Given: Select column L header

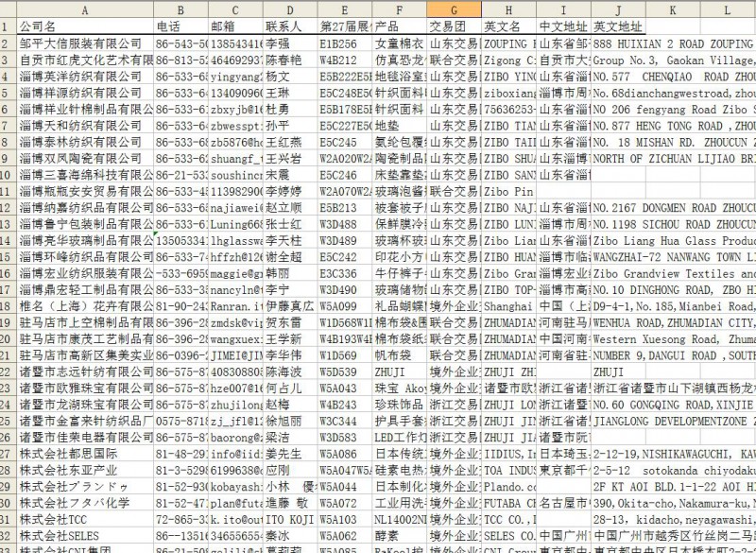Looking at the screenshot, I should pos(727,9).
